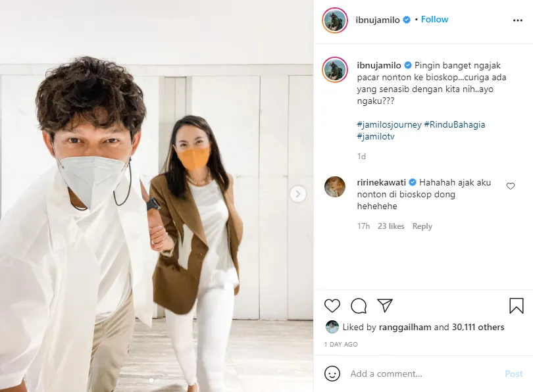Follow the ibnujamilo account
Screen dimensions: 533x392
click(x=434, y=19)
